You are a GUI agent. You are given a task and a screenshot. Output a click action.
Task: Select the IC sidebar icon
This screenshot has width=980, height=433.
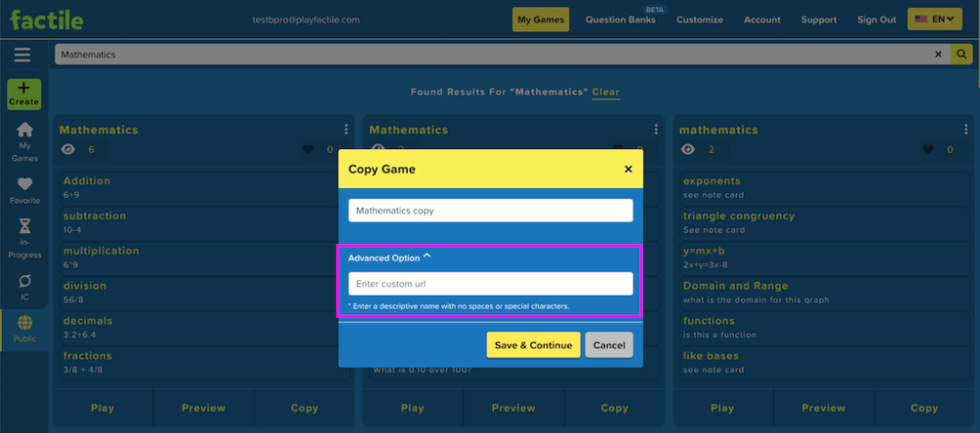pyautogui.click(x=24, y=280)
